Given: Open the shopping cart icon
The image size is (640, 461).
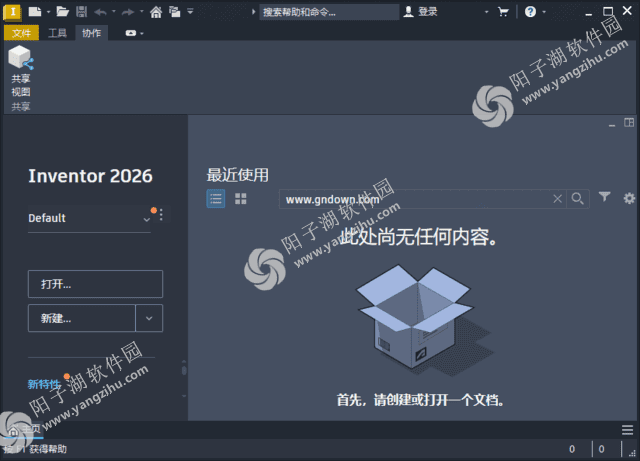Looking at the screenshot, I should tap(503, 12).
